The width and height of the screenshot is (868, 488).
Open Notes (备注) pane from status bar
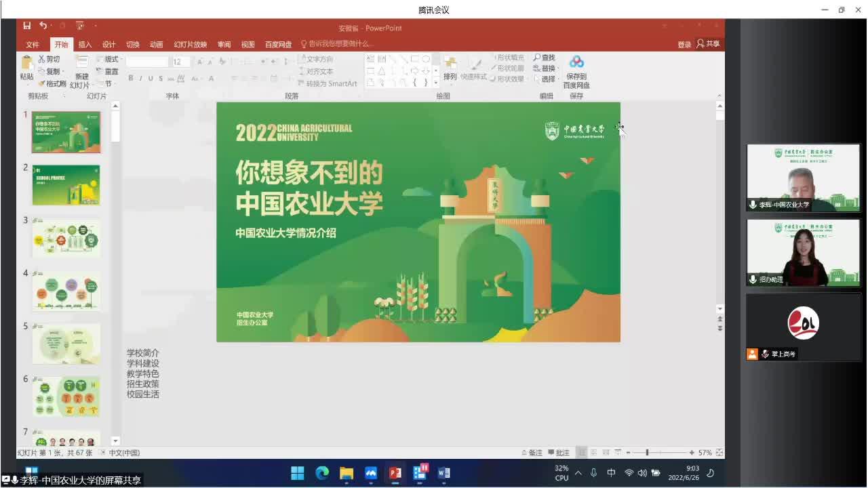(532, 453)
